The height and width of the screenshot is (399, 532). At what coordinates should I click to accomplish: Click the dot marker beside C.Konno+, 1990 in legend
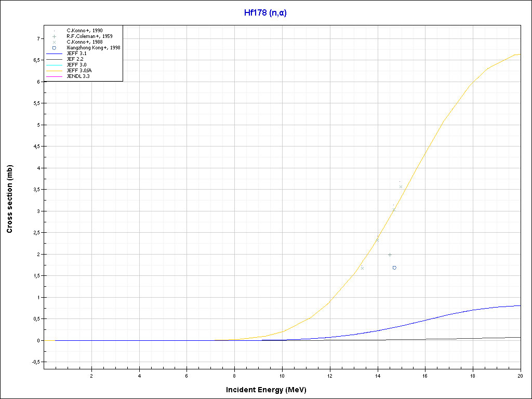click(54, 31)
